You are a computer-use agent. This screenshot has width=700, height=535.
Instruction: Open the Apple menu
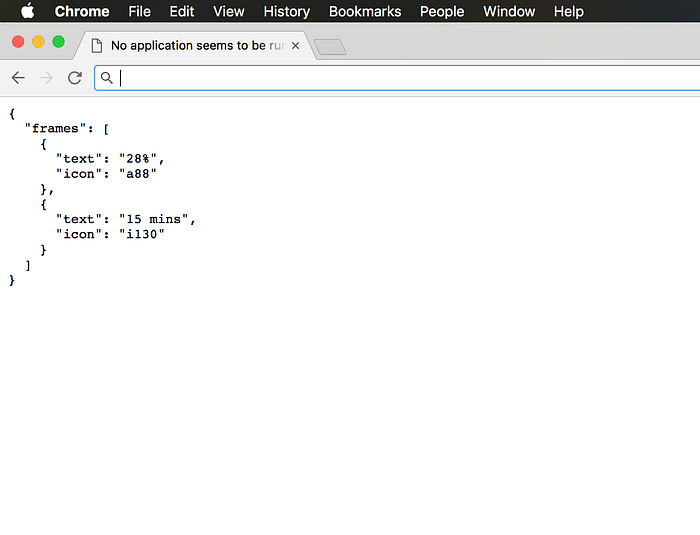(28, 11)
